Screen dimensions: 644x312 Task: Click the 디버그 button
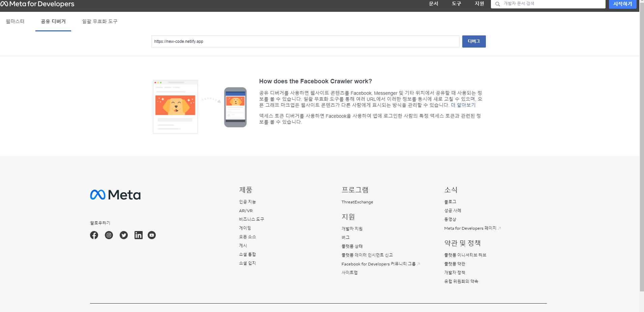point(474,41)
